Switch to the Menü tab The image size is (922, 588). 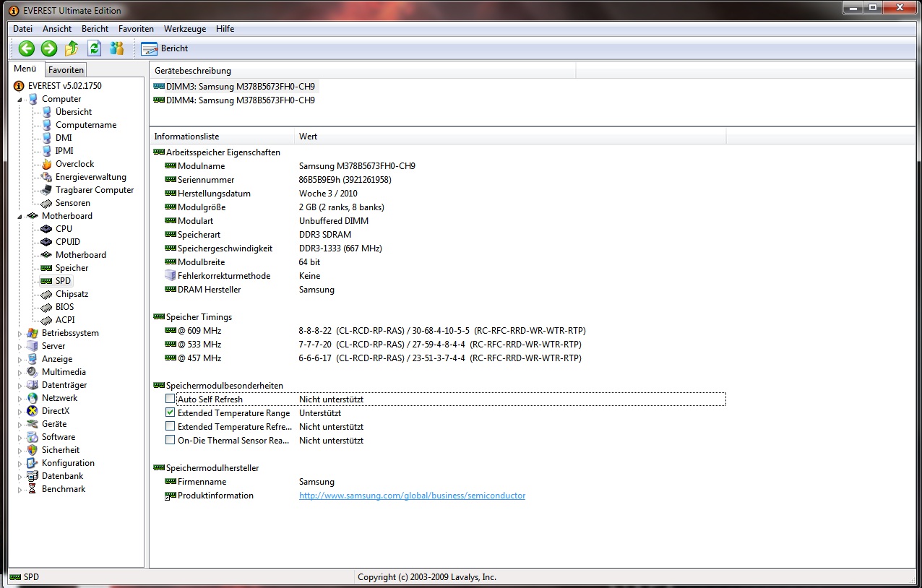[25, 69]
